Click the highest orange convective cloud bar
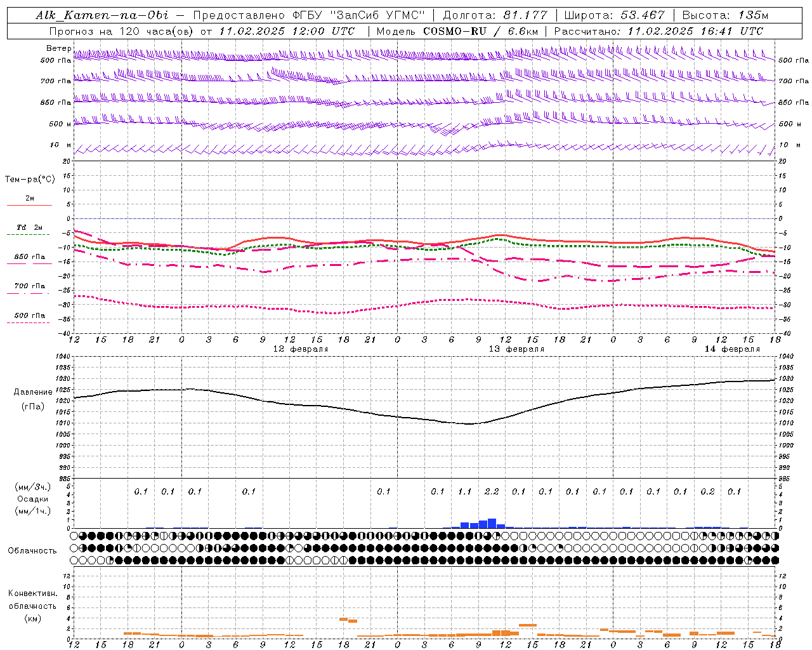The height and width of the screenshot is (650, 812). tap(343, 619)
